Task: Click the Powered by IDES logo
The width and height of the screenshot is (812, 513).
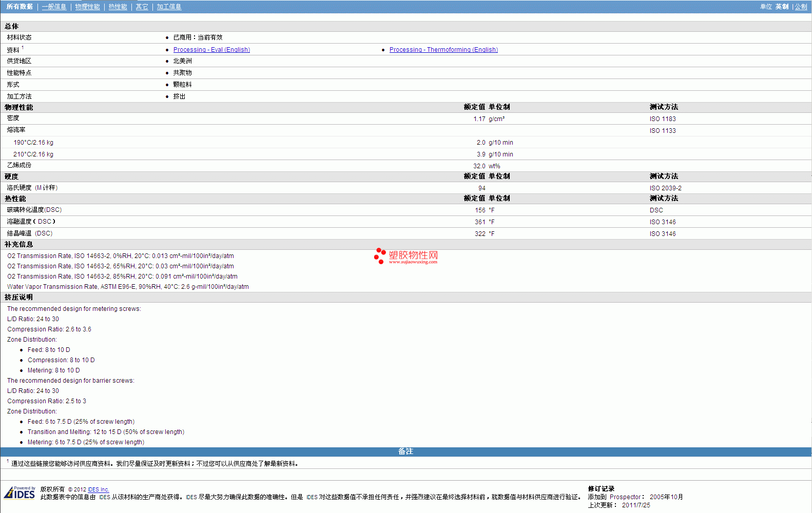Action: (20, 492)
